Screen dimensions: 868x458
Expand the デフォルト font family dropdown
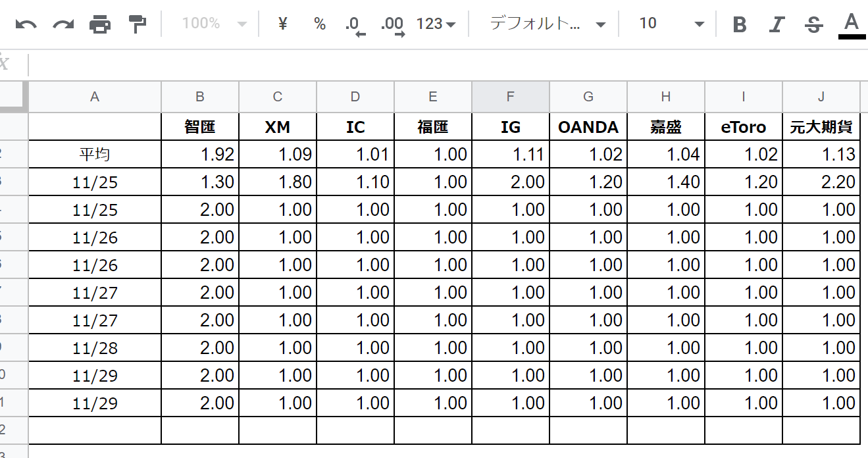(547, 24)
